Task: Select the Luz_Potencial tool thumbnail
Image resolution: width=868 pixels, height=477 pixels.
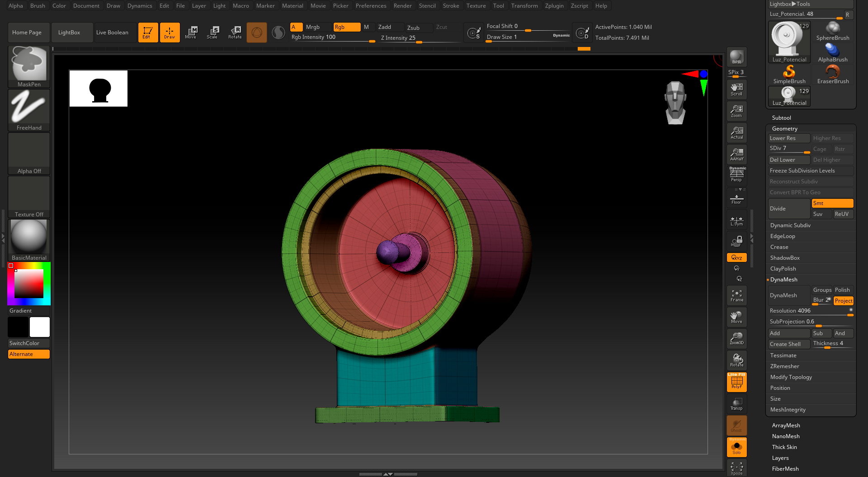Action: coord(789,42)
